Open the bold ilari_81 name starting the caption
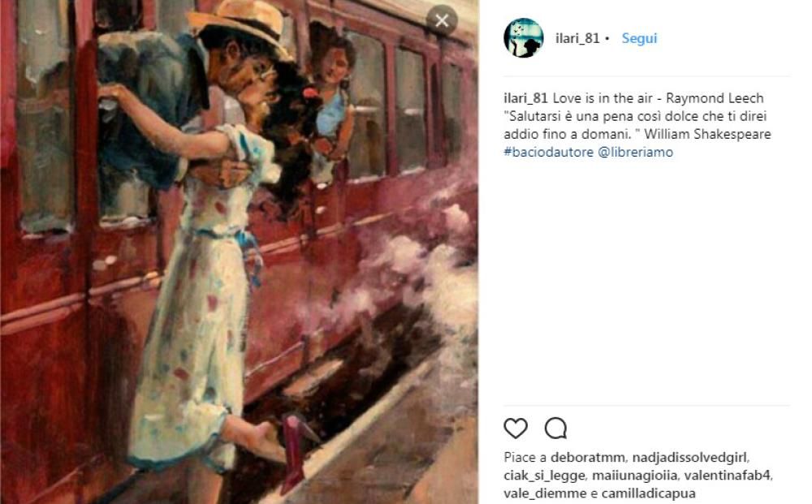 [525, 98]
